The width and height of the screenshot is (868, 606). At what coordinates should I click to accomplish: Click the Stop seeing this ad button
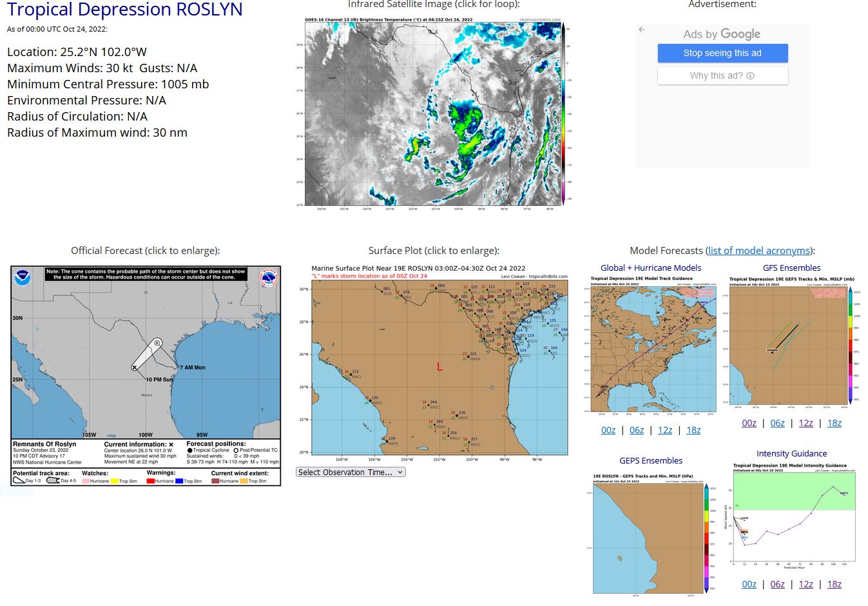click(x=722, y=53)
